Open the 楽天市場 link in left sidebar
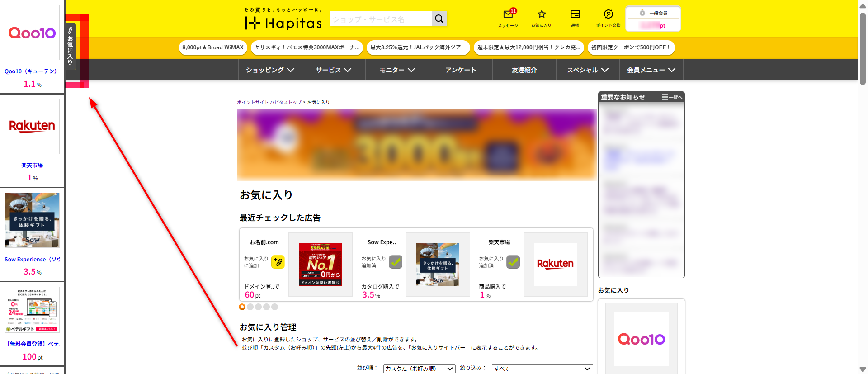The height and width of the screenshot is (374, 868). point(32,166)
